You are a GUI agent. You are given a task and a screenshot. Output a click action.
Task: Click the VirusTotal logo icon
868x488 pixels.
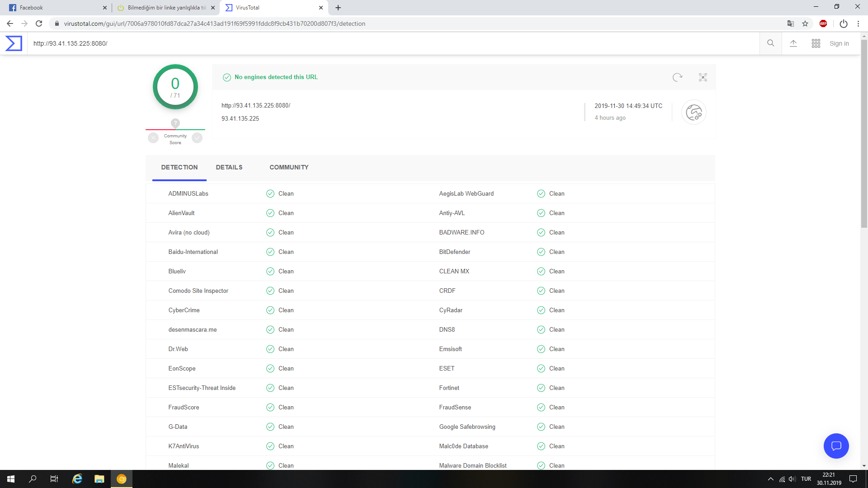pyautogui.click(x=14, y=43)
